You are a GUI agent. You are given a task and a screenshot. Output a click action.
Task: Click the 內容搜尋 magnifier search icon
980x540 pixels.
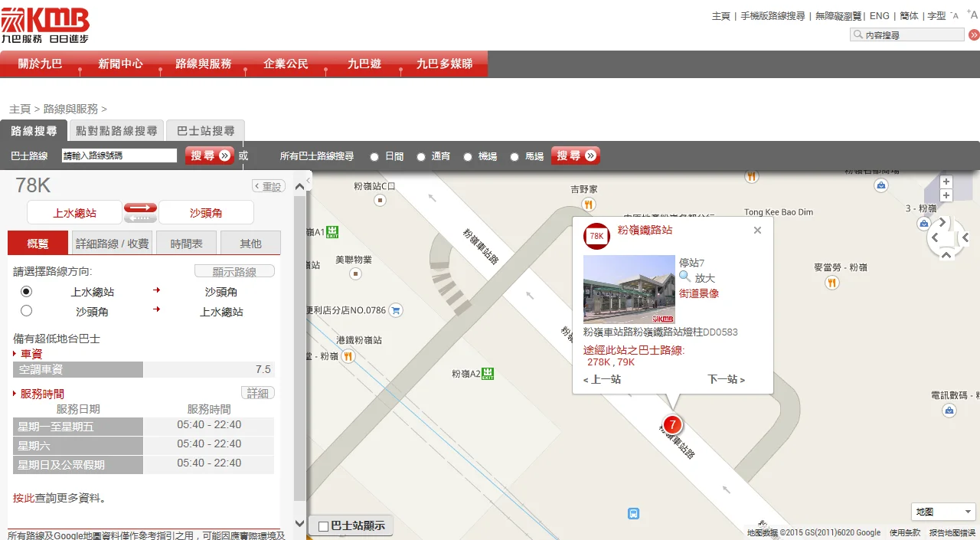pyautogui.click(x=858, y=34)
